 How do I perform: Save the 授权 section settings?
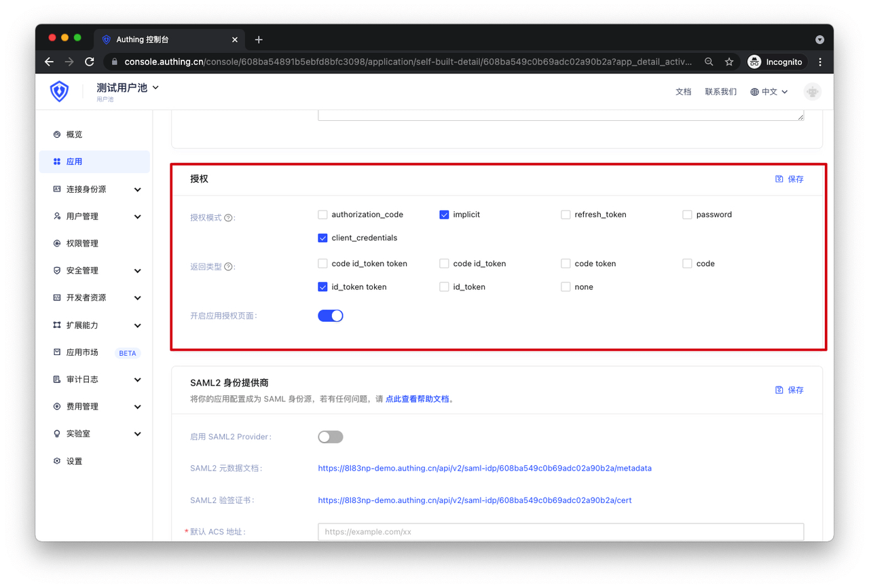coord(790,179)
